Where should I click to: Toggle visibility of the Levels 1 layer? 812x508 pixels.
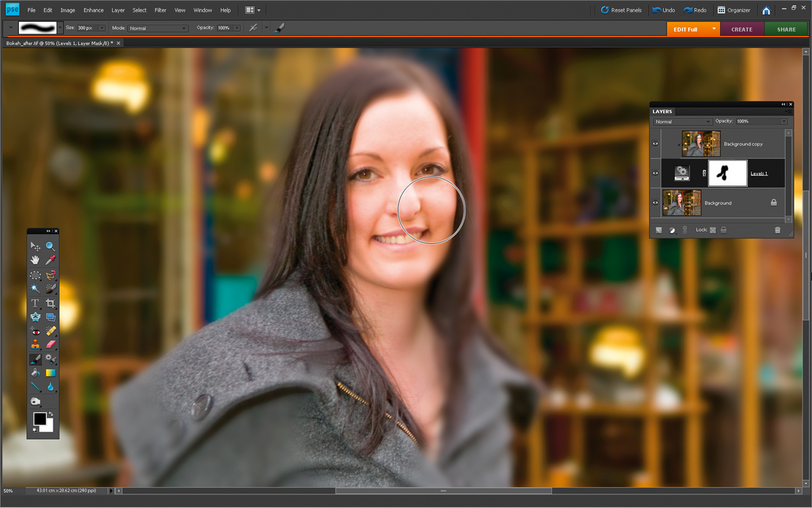pyautogui.click(x=655, y=173)
